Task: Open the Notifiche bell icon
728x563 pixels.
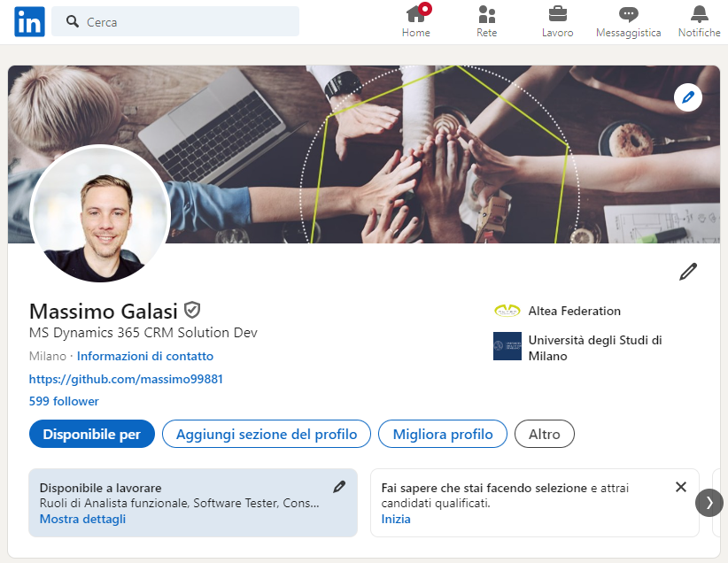Action: coord(699,15)
